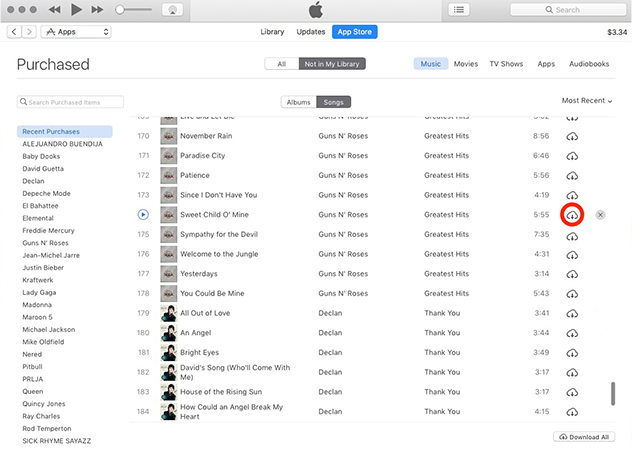Download Sympathy for the Devil
The height and width of the screenshot is (450, 632).
point(572,236)
